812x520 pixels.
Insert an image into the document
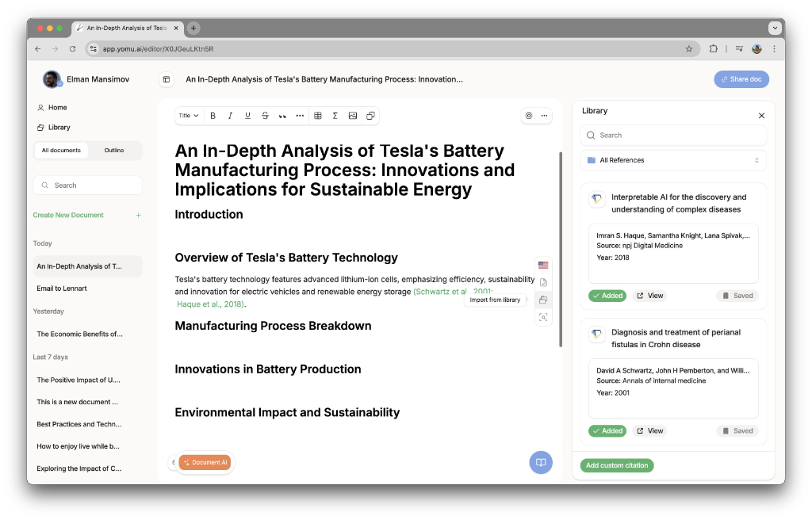point(353,116)
